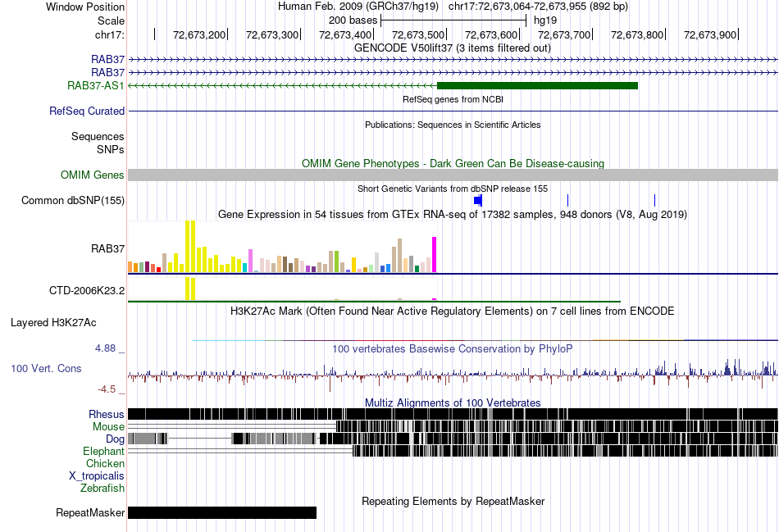Click 100 vertebrates Basewise Conservation title
The image size is (779, 532).
(x=453, y=348)
